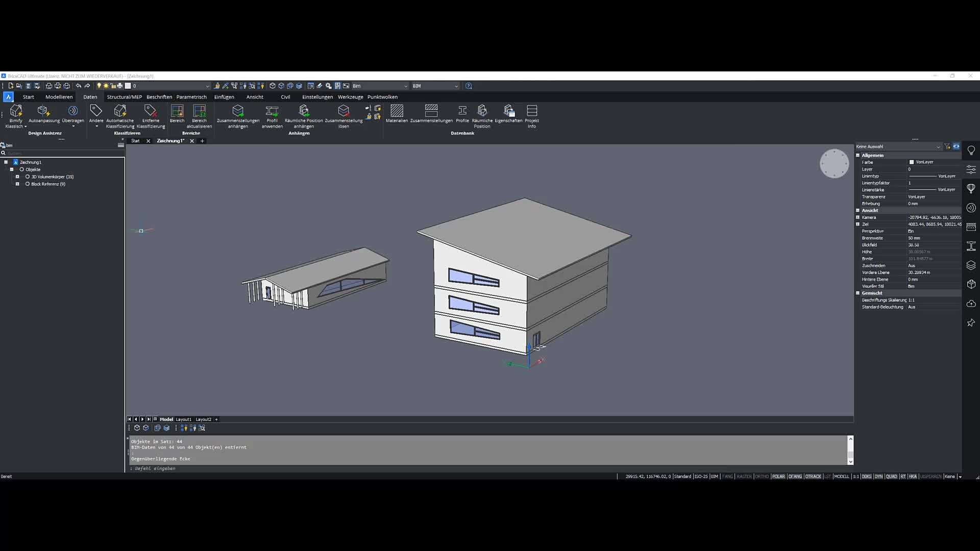Open Zusammenstellungen in the Datenbank group
This screenshot has width=980, height=551.
pos(431,114)
